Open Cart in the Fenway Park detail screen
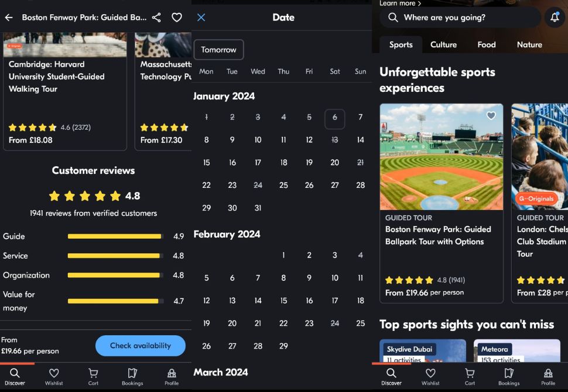The height and width of the screenshot is (392, 568). click(x=93, y=377)
